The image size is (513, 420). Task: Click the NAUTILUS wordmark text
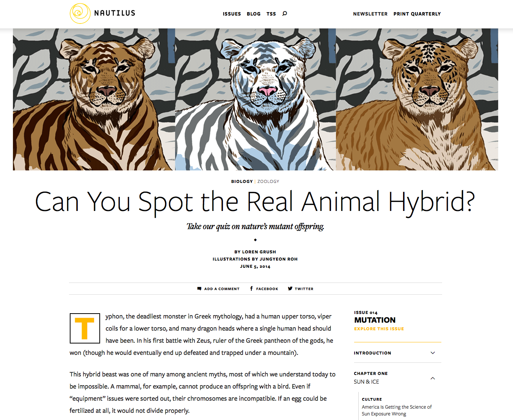tap(115, 13)
